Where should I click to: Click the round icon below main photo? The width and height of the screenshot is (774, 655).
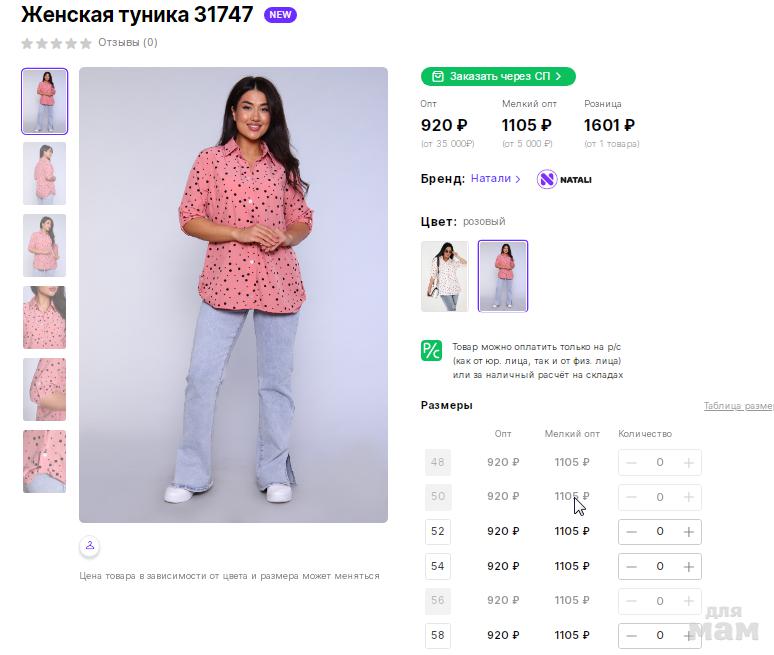click(90, 546)
